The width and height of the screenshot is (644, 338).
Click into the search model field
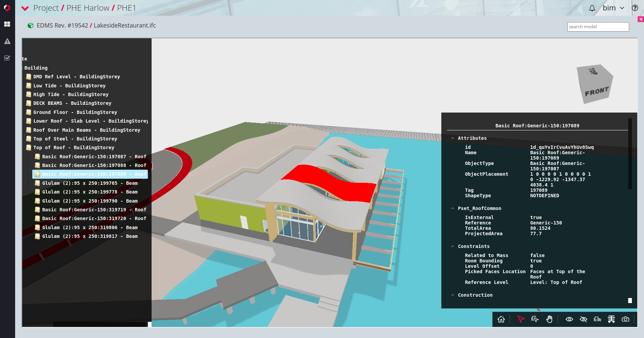(x=598, y=27)
